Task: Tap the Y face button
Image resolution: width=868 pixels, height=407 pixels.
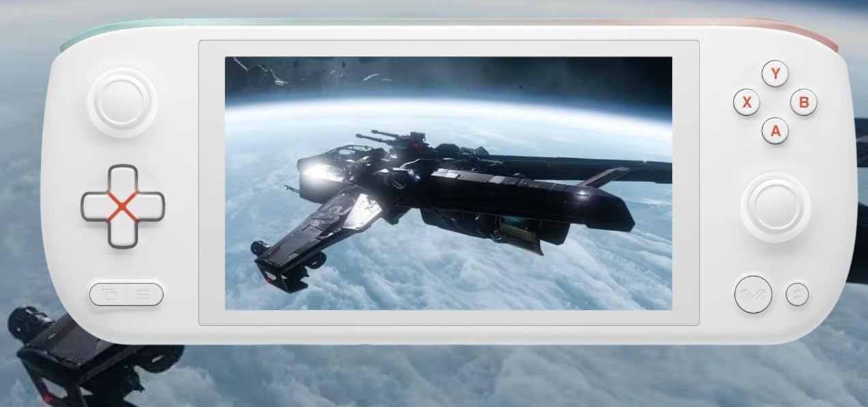Action: click(775, 73)
